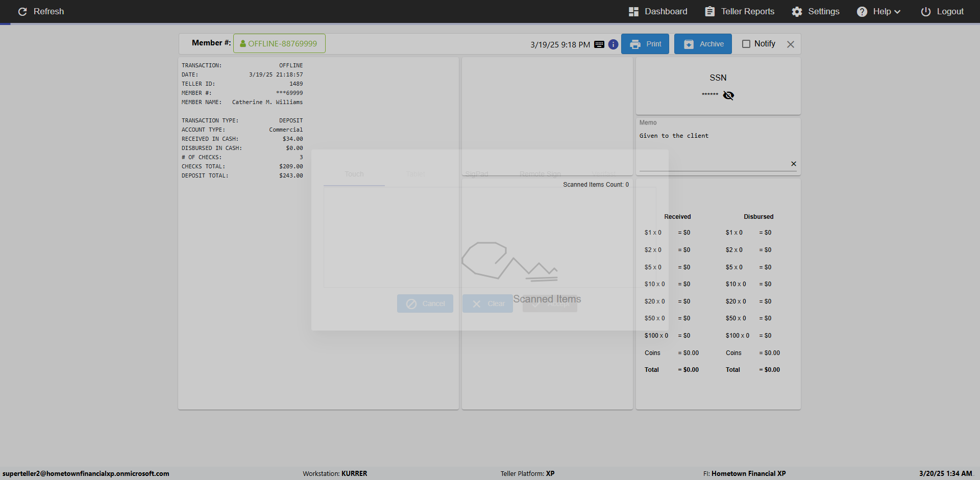Click the Refresh button in the top bar
Image resolution: width=980 pixels, height=480 pixels.
41,11
